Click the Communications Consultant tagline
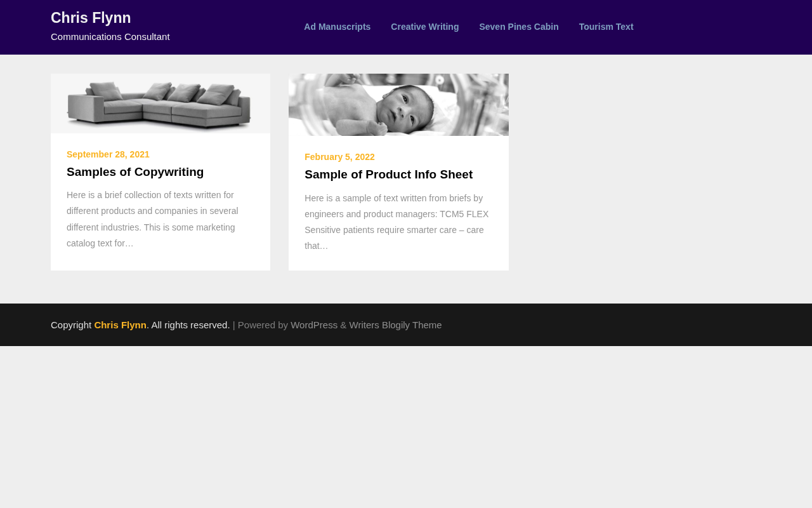The height and width of the screenshot is (508, 812). tap(110, 37)
